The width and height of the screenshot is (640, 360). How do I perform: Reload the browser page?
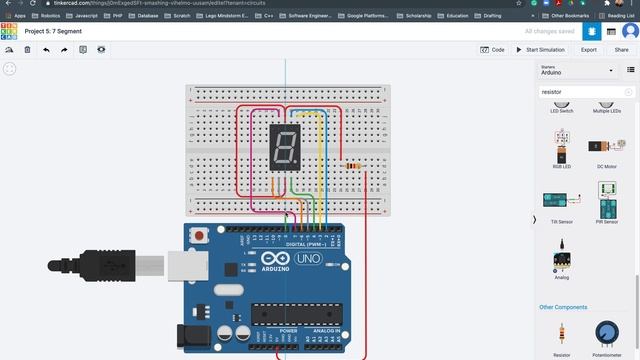coord(33,3)
